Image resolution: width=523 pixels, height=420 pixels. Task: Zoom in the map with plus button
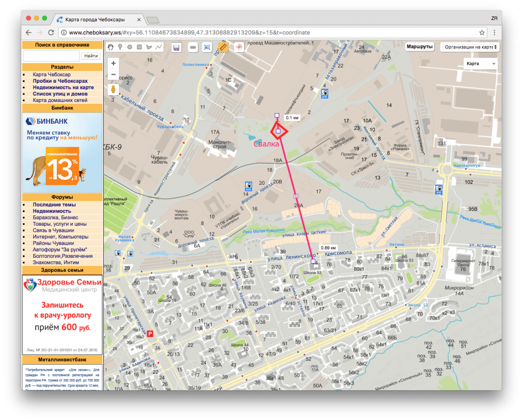pyautogui.click(x=113, y=63)
